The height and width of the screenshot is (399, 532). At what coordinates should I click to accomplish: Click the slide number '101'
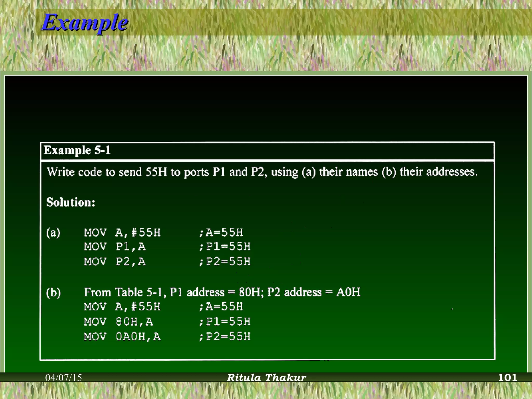coord(508,378)
